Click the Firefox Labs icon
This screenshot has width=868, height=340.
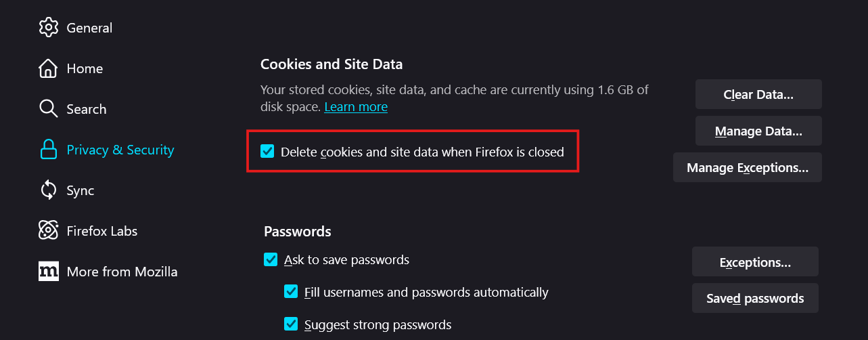(49, 231)
